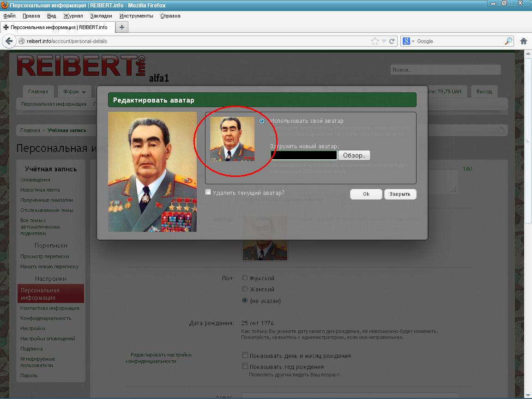
Task: Click the blacked-out avatar file path field
Action: (x=304, y=155)
